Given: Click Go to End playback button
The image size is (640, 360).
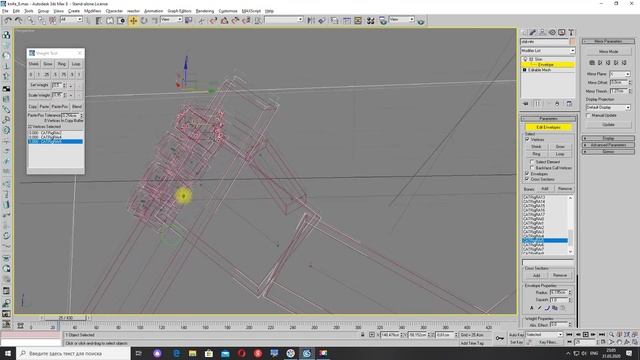Looking at the screenshot, I should point(602,335).
